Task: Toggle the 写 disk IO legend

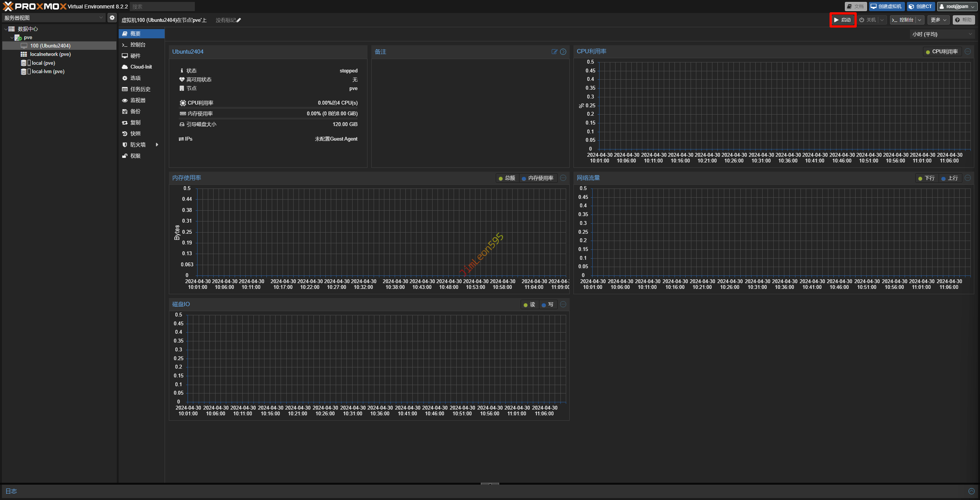Action: point(547,305)
